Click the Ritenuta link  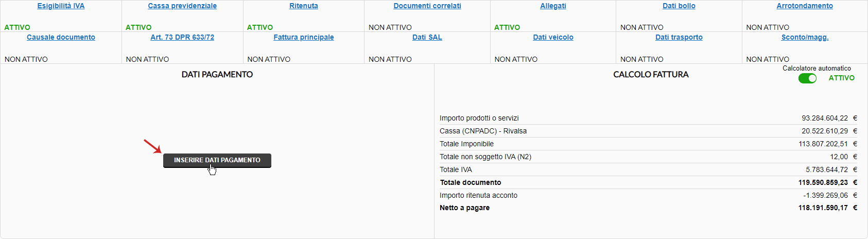[304, 6]
